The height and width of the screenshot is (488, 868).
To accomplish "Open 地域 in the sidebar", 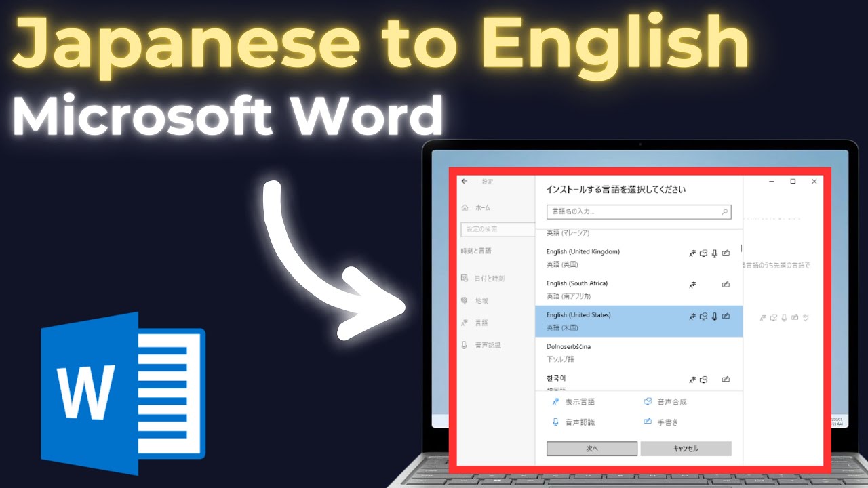I will [x=474, y=300].
